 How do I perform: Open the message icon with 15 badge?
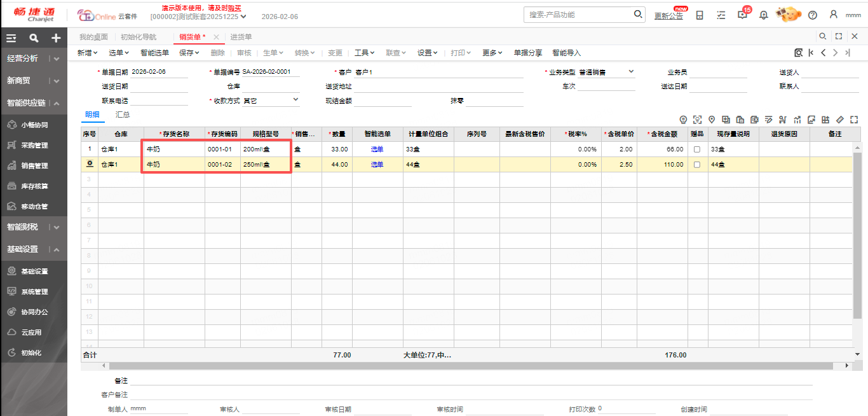[x=742, y=15]
